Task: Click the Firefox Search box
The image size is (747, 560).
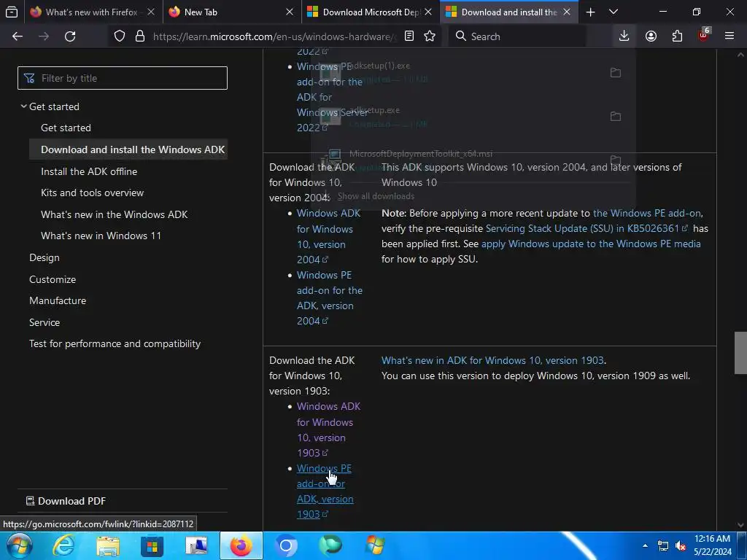Action: click(x=517, y=36)
